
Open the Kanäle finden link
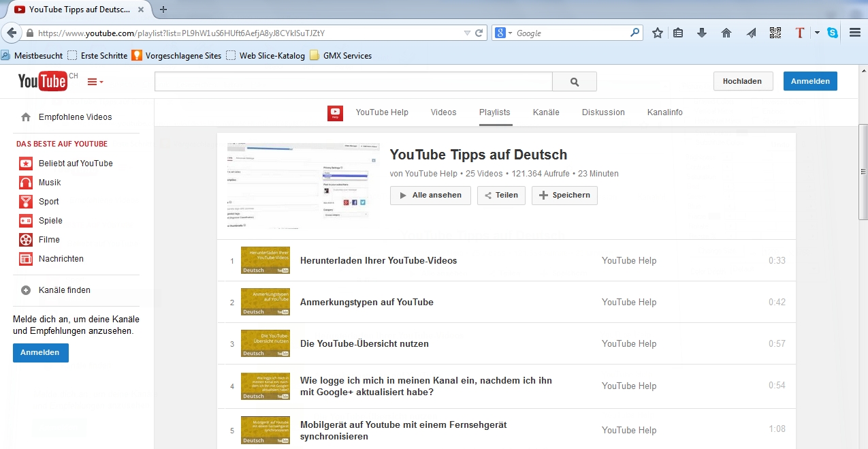click(x=65, y=290)
